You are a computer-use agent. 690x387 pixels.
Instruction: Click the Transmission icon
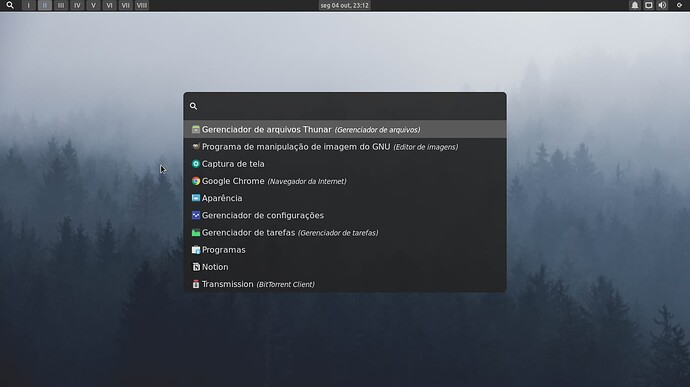pyautogui.click(x=196, y=284)
